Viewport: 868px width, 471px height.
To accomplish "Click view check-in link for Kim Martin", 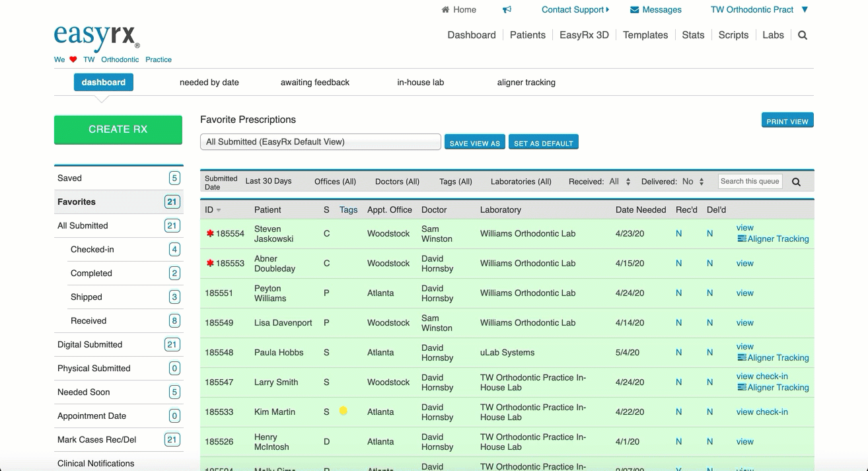I will [762, 412].
